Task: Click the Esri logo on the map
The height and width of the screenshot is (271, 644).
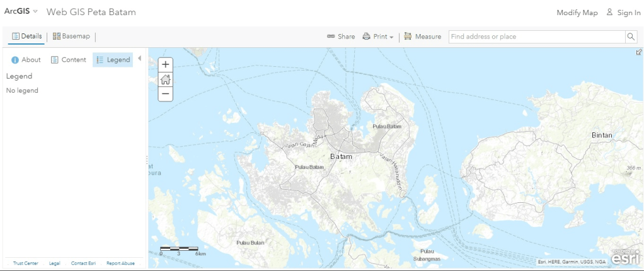Action: (628, 257)
